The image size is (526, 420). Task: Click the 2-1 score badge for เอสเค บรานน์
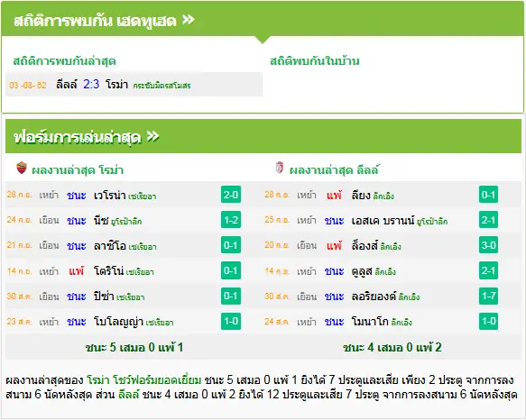pos(488,220)
